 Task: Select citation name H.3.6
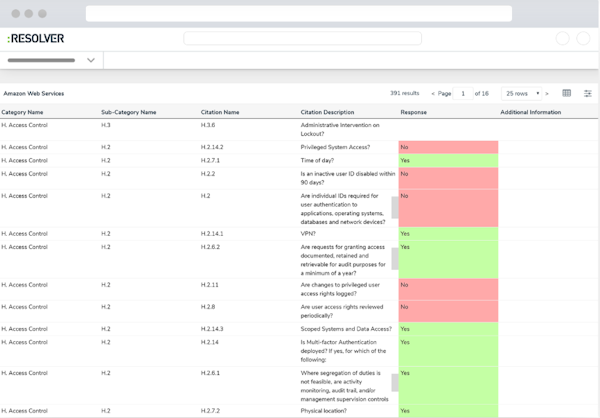[208, 125]
